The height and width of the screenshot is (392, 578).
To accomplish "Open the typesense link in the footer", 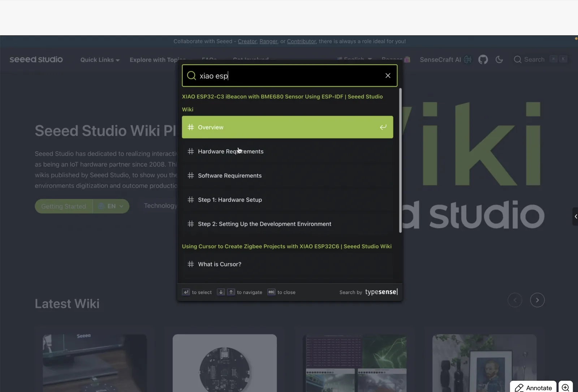I will pos(381,292).
